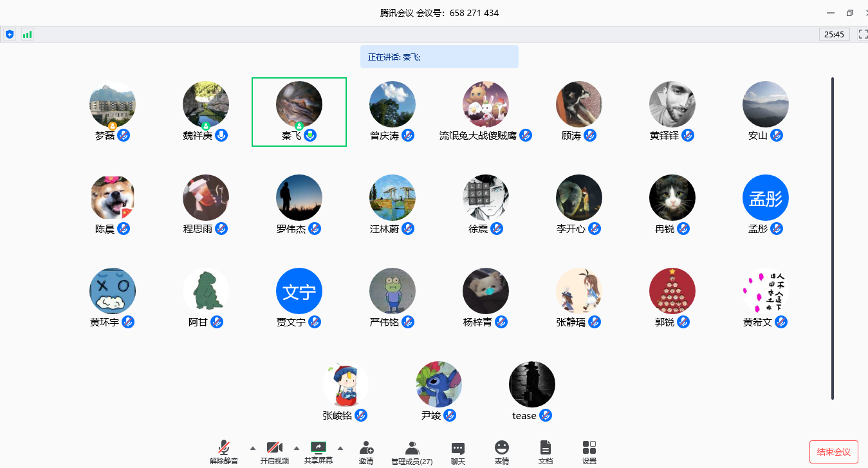Expand the audio options arrow beside 解除静音

pyautogui.click(x=252, y=448)
